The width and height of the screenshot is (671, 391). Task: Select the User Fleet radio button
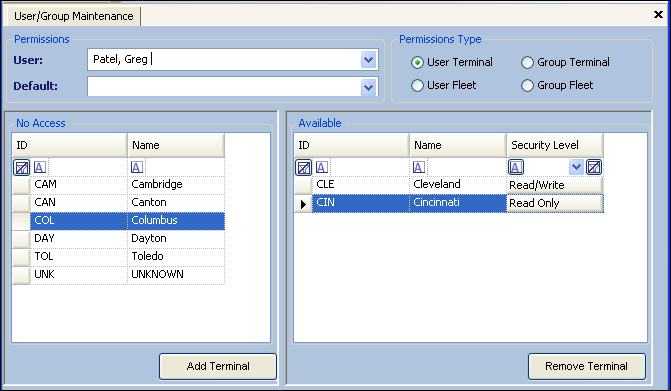417,86
